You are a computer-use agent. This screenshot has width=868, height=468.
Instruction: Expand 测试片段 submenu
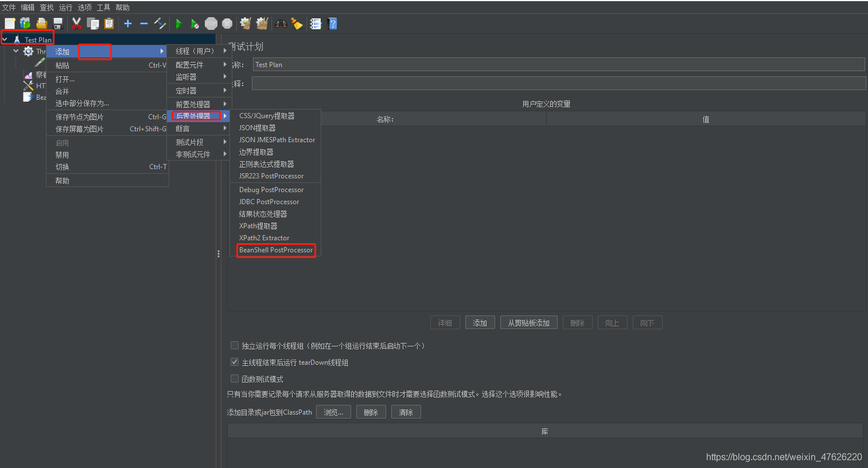(198, 142)
